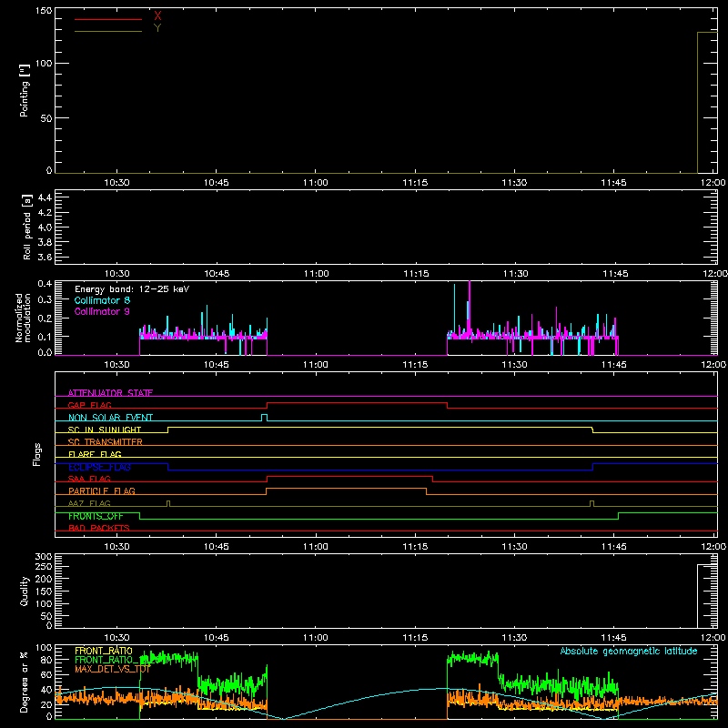Click the SAA_FLAG label
Image resolution: width=728 pixels, height=728 pixels.
[89, 479]
